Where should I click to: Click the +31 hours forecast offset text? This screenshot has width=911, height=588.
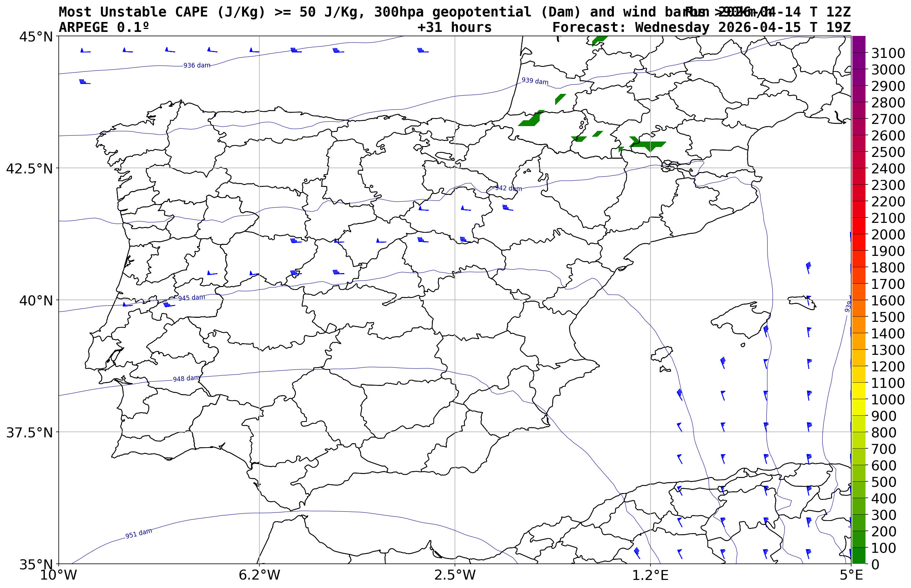pyautogui.click(x=454, y=27)
